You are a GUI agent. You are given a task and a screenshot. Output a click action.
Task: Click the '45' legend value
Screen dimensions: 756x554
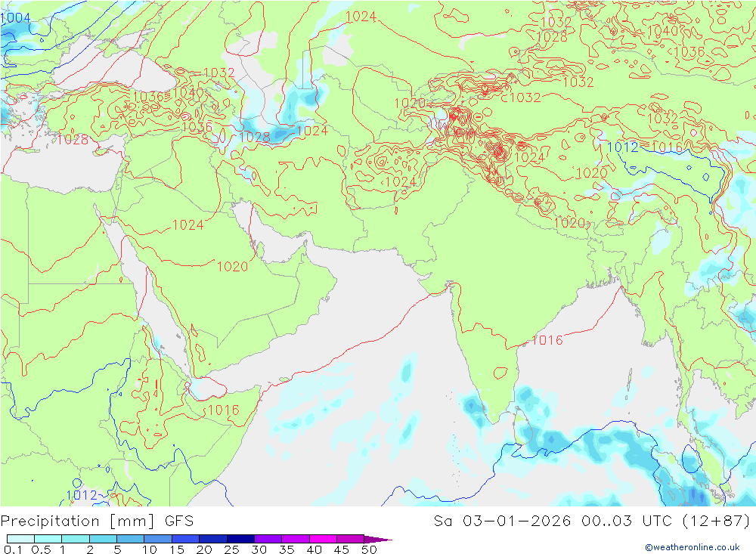coord(342,549)
